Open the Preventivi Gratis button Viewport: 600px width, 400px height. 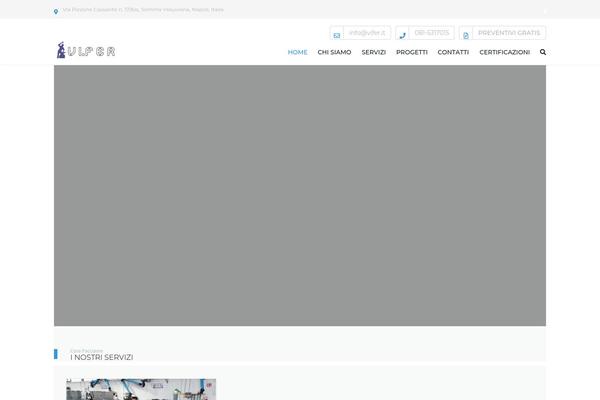coord(509,33)
